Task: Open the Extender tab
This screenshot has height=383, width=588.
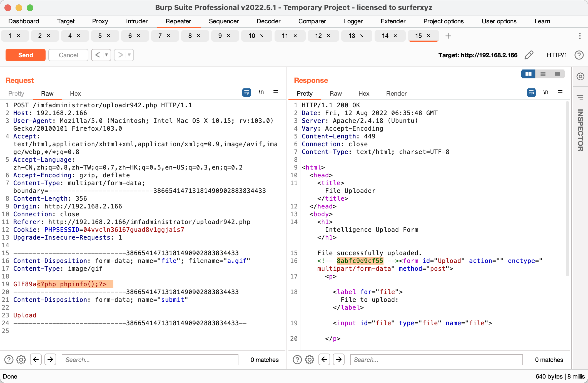Action: point(393,21)
